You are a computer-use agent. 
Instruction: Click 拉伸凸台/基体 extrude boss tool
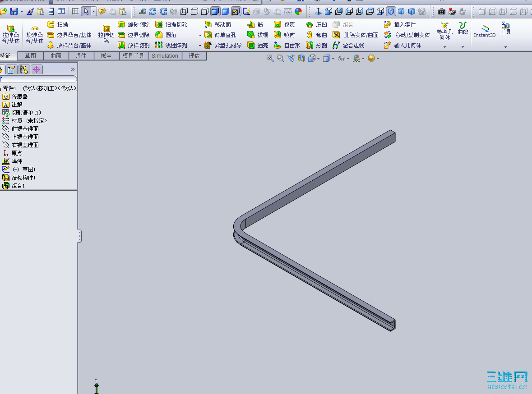(10, 34)
